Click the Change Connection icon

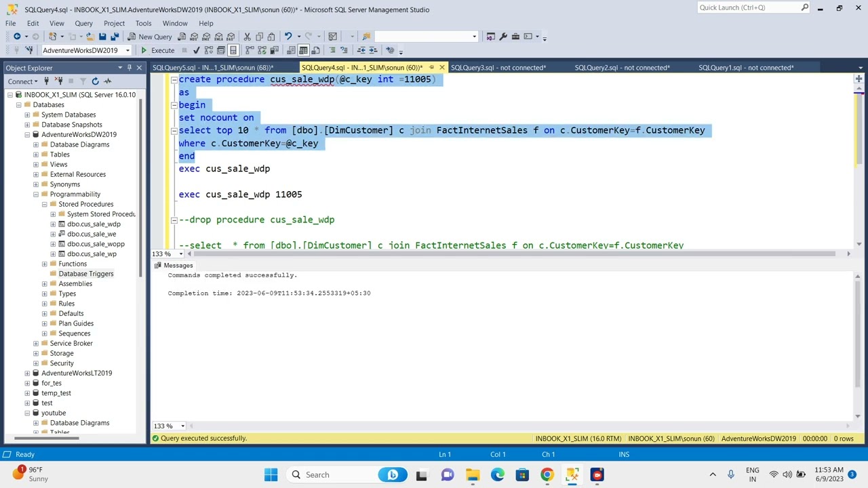29,50
